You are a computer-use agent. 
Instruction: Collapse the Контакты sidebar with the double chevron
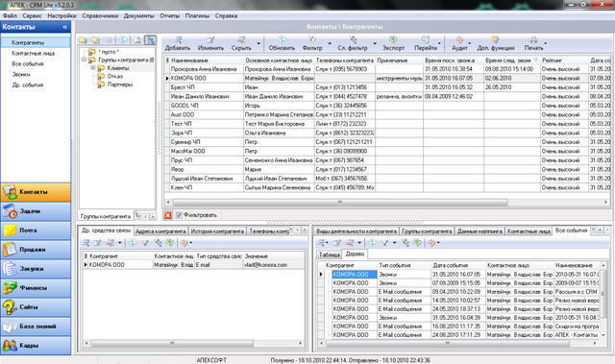65,27
